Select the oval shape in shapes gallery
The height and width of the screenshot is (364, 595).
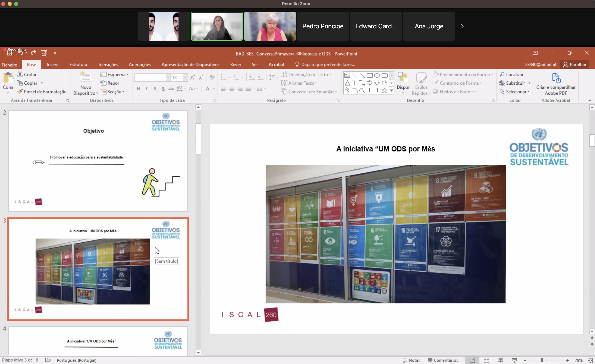377,75
